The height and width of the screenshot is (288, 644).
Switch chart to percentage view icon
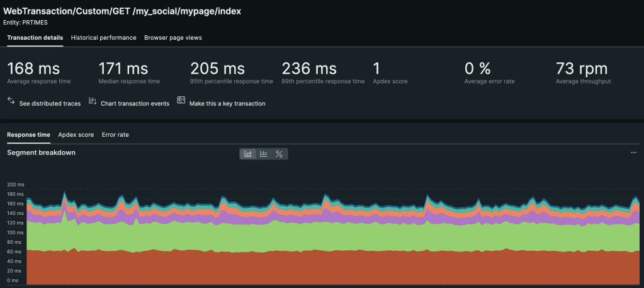pos(279,154)
